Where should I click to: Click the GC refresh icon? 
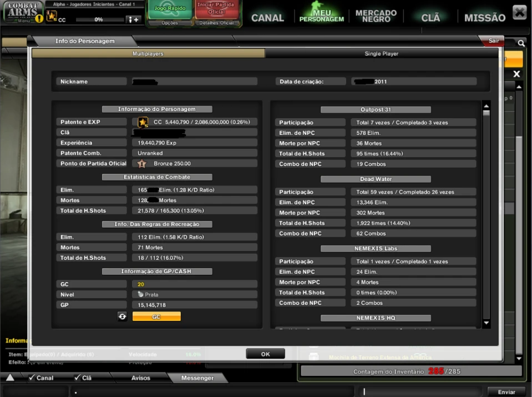122,316
